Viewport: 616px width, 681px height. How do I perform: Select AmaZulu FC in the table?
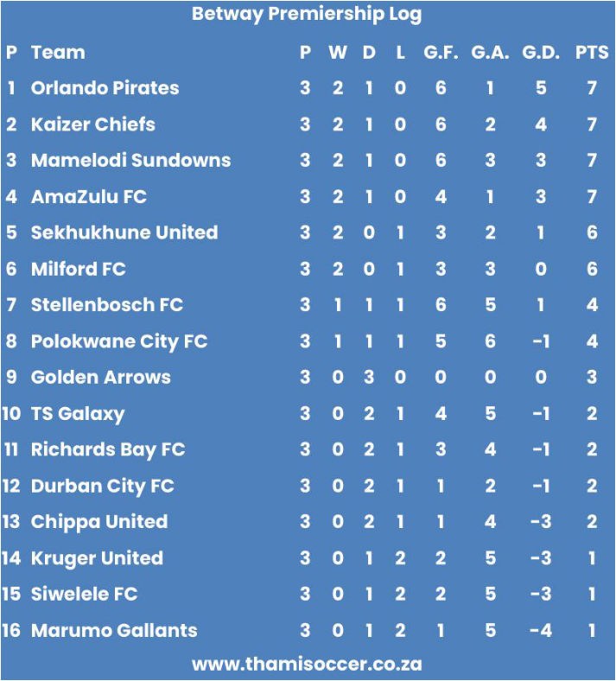point(89,197)
